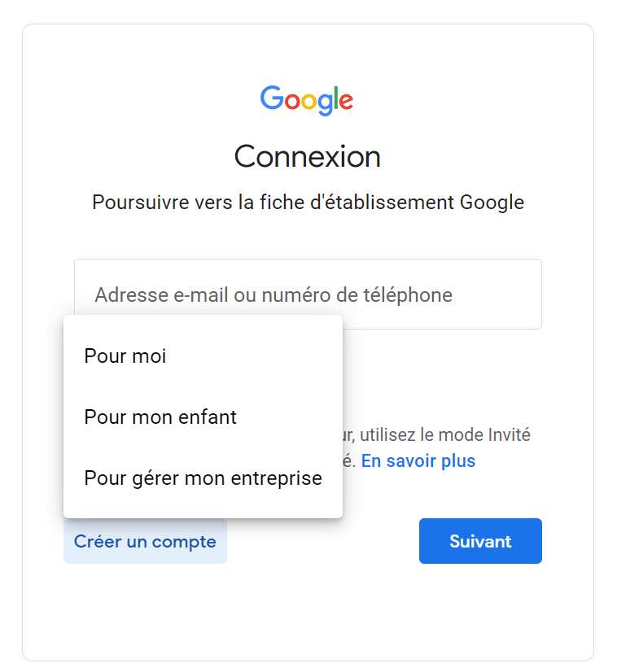Select the 'Pour moi' menu option
The height and width of the screenshot is (672, 617).
(x=125, y=356)
